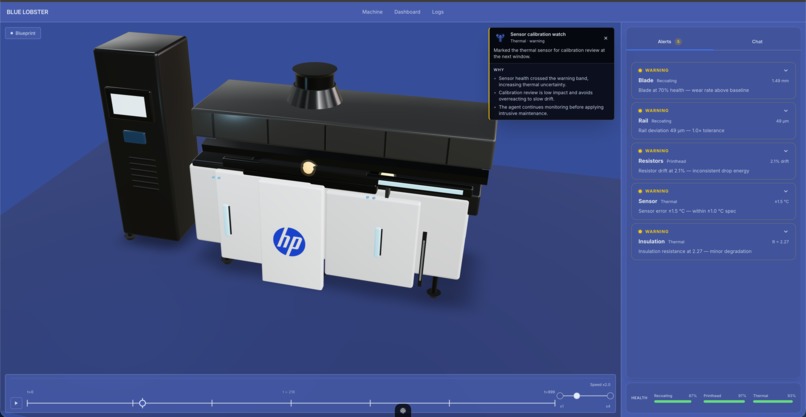The height and width of the screenshot is (417, 806).
Task: Expand the Resistors warning alert
Action: 785,151
